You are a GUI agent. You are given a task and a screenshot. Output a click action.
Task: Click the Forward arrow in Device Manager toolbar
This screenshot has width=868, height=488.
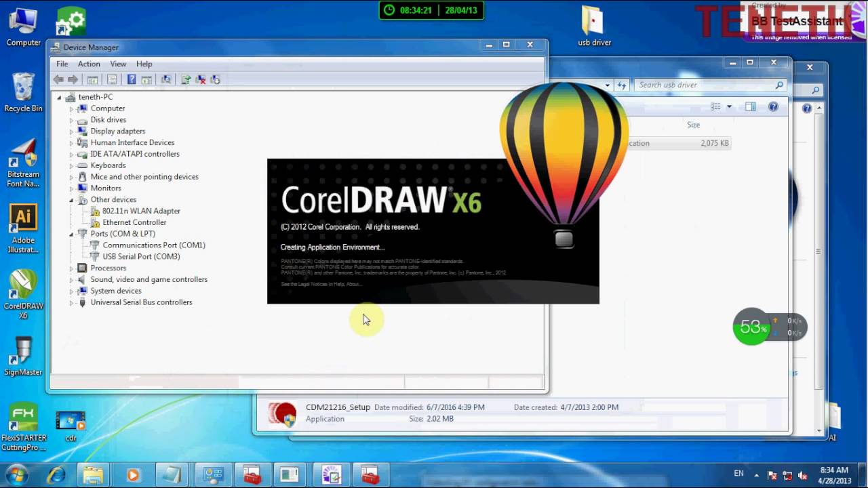coord(73,80)
